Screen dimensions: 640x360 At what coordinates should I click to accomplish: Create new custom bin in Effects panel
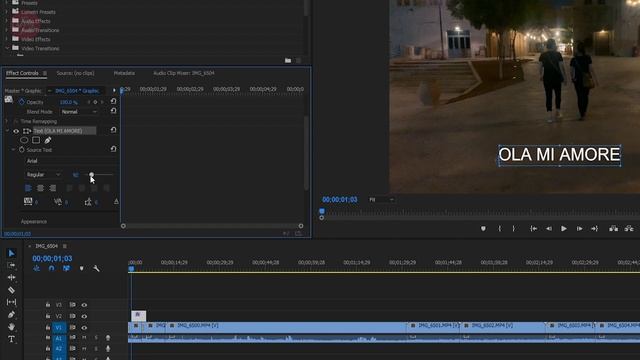(x=288, y=60)
